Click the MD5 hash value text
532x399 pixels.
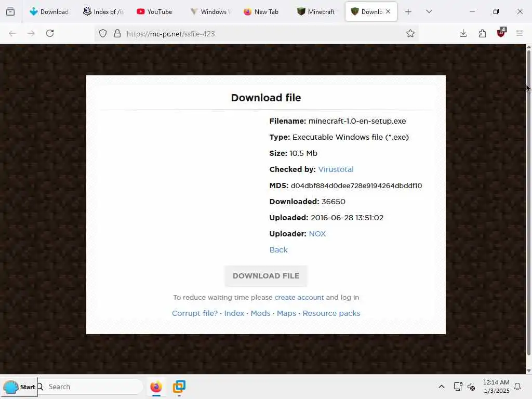(x=356, y=185)
